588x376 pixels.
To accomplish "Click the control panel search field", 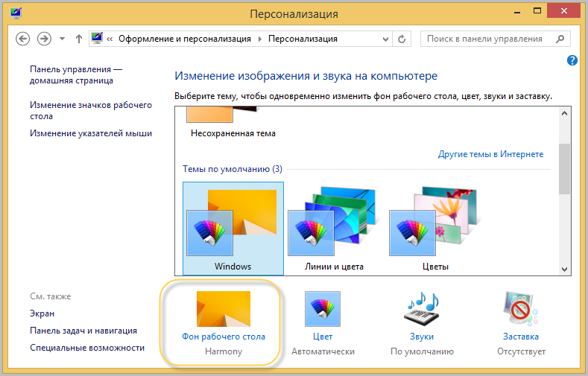I will coord(488,39).
